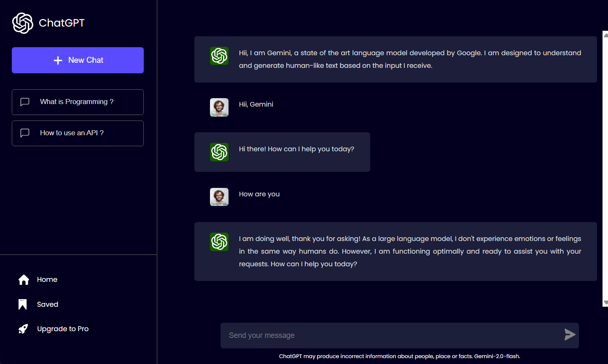Go to the Home link
608x364 pixels.
[x=47, y=279]
